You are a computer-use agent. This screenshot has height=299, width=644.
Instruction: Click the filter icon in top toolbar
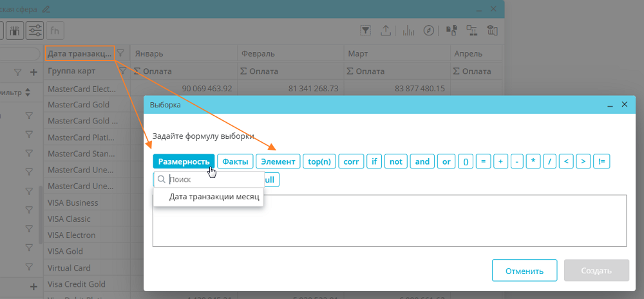tap(365, 30)
